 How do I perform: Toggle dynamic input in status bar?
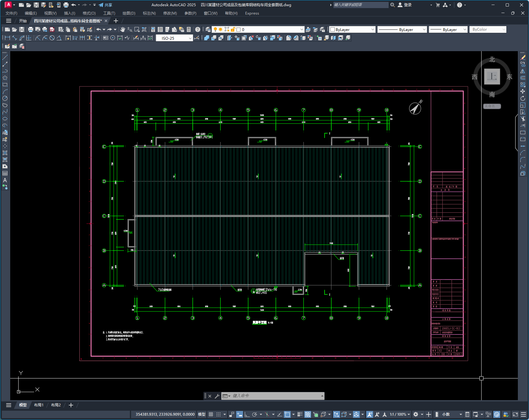point(240,414)
